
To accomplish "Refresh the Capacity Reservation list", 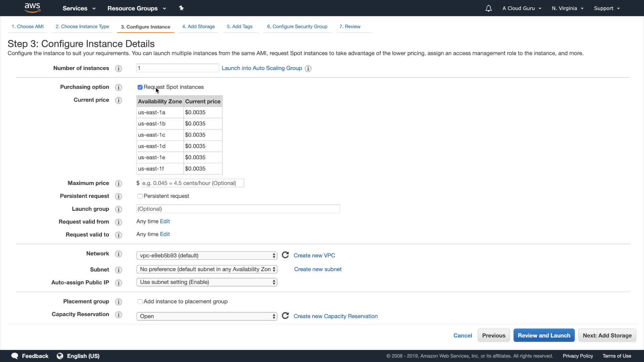I will click(x=285, y=316).
